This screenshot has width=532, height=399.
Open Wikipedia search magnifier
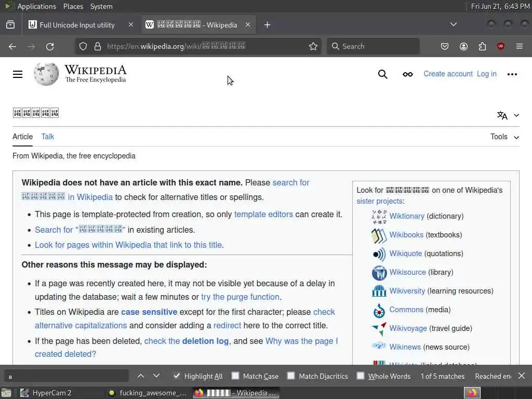pyautogui.click(x=383, y=74)
